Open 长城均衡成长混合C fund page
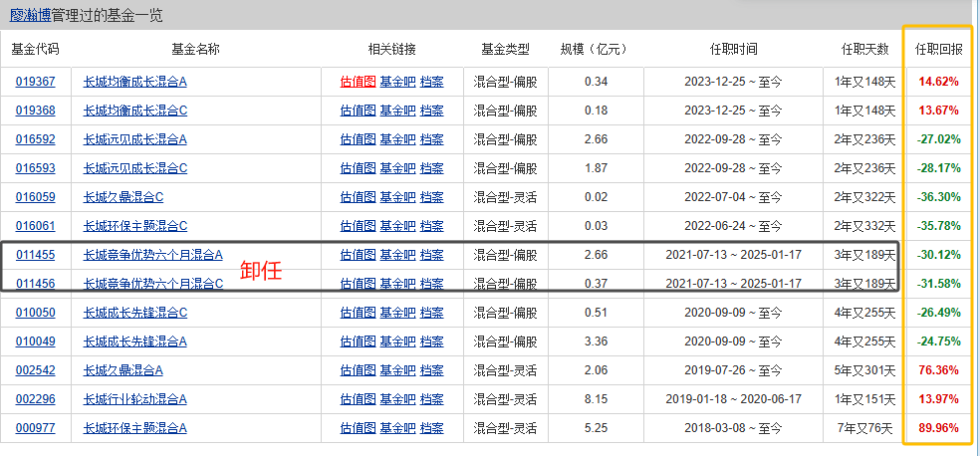Screen dimensions: 980x456 [x=135, y=111]
